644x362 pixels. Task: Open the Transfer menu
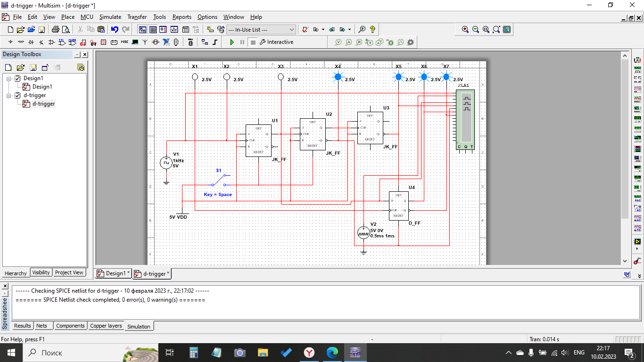coord(137,17)
